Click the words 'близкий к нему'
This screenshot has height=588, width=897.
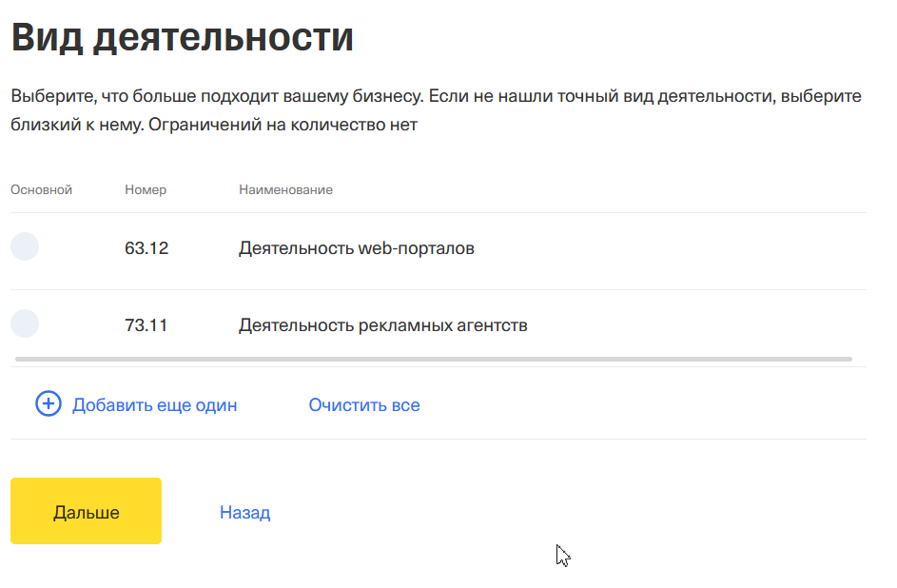[x=77, y=124]
